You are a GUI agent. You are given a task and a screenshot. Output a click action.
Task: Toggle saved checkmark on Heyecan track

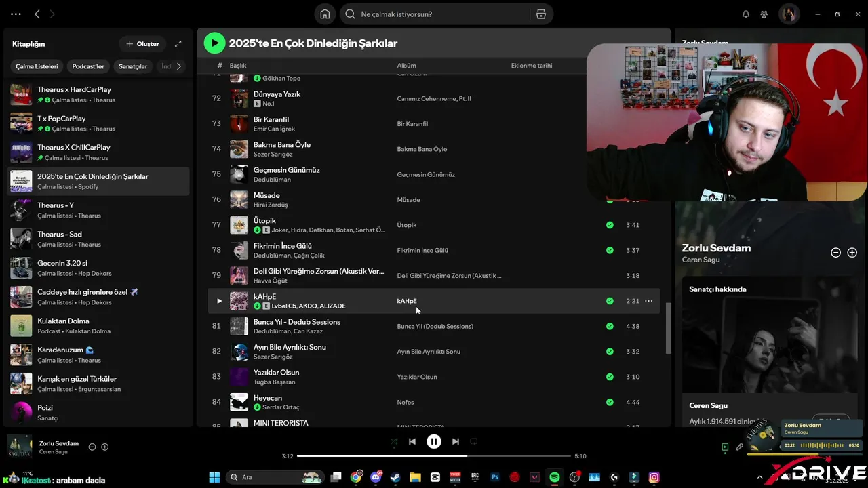click(x=610, y=402)
